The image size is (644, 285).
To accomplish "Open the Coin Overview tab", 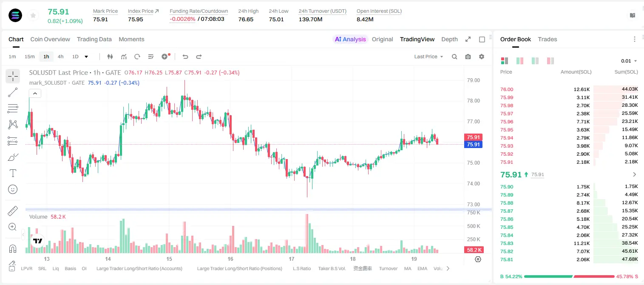I will pyautogui.click(x=50, y=39).
